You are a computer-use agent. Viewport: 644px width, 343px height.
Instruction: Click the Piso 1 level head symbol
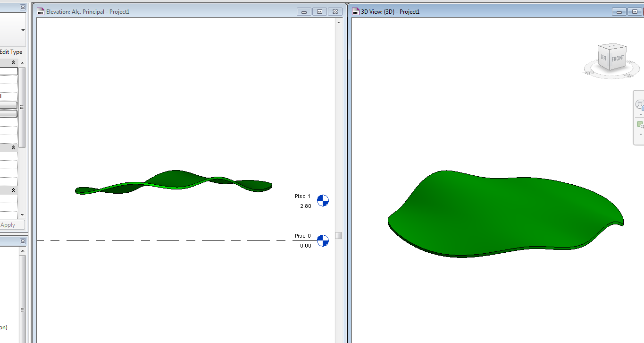click(323, 200)
